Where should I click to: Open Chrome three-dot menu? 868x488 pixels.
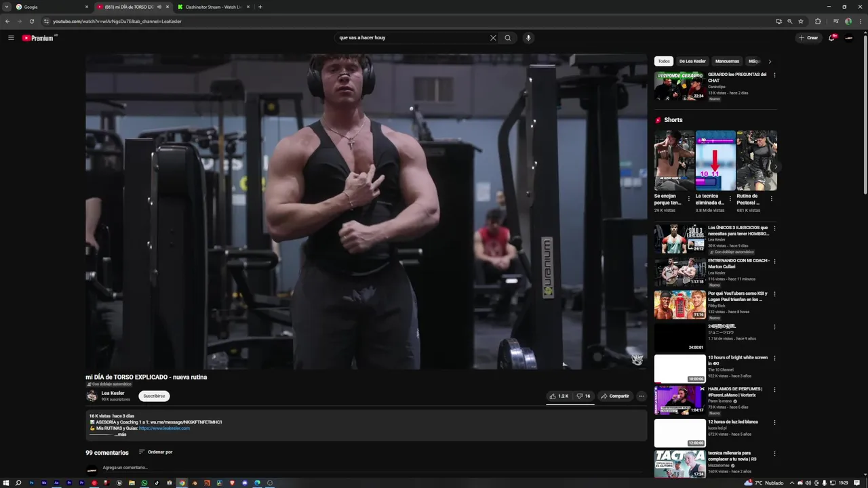(x=860, y=21)
